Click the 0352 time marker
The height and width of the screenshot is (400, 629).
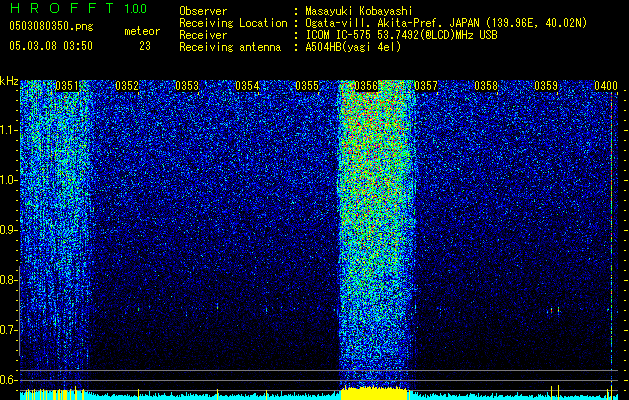click(x=127, y=86)
